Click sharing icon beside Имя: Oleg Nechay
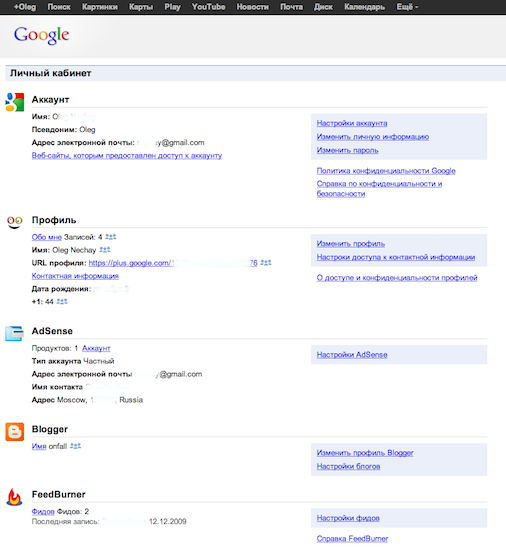Screen dimensions: 506x550 pyautogui.click(x=105, y=250)
